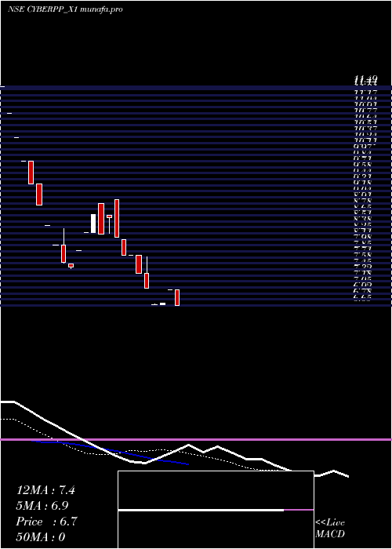Screen dimensions: 392x549
Task: Click the pink MACD zero line
Action: 196,439
